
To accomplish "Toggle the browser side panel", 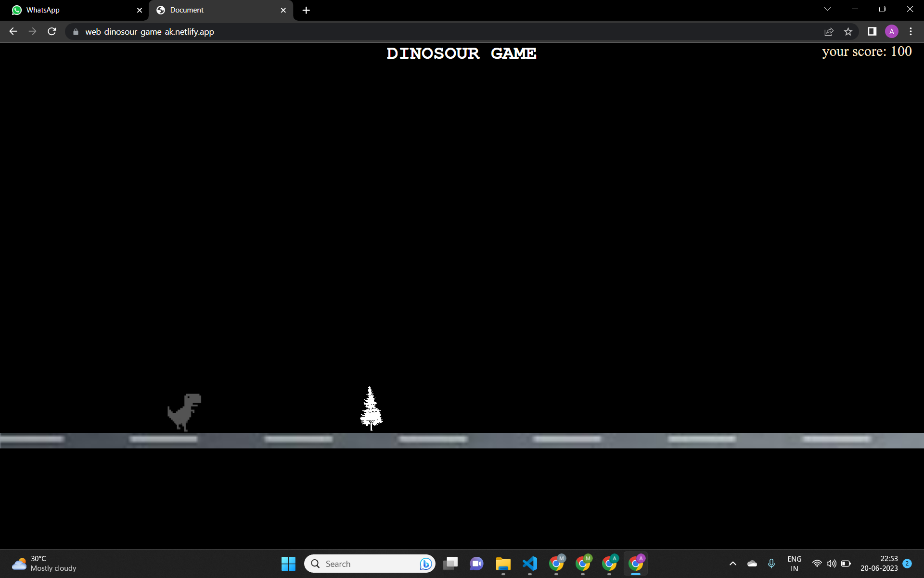I will pyautogui.click(x=872, y=31).
